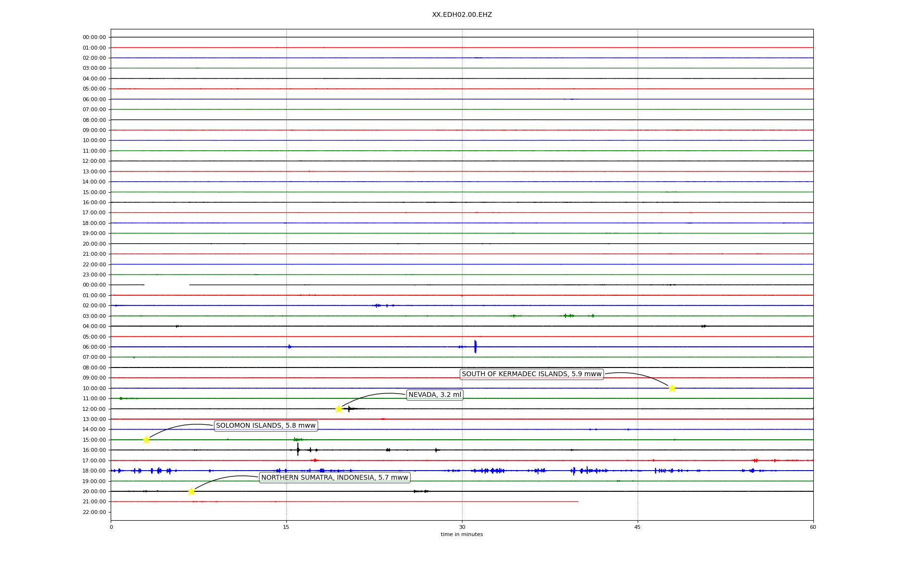Click the 30 tick label on x-axis

click(x=462, y=527)
